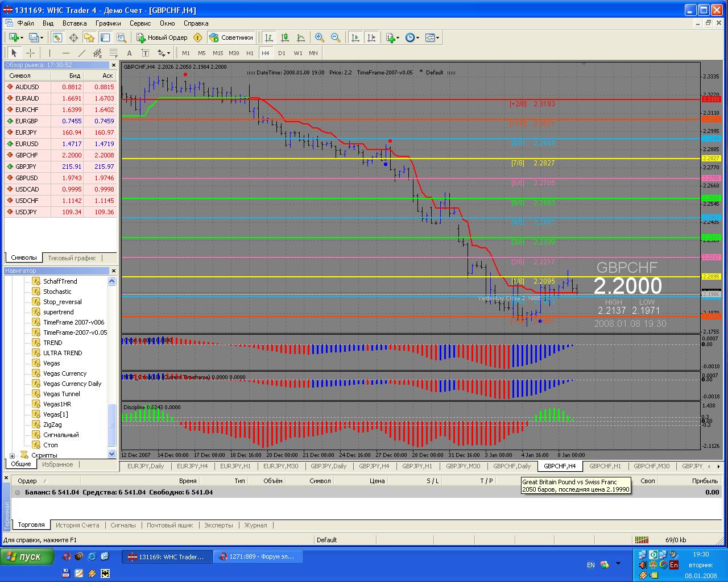
Task: Switch Navigator to Избранное tab
Action: click(x=57, y=464)
